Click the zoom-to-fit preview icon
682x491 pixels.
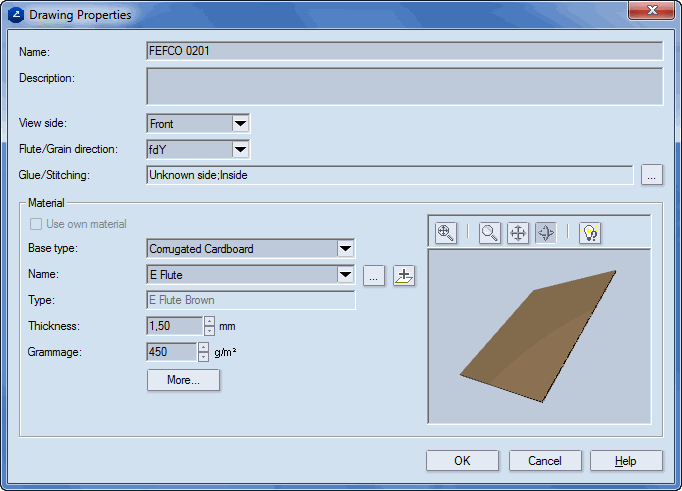(446, 233)
